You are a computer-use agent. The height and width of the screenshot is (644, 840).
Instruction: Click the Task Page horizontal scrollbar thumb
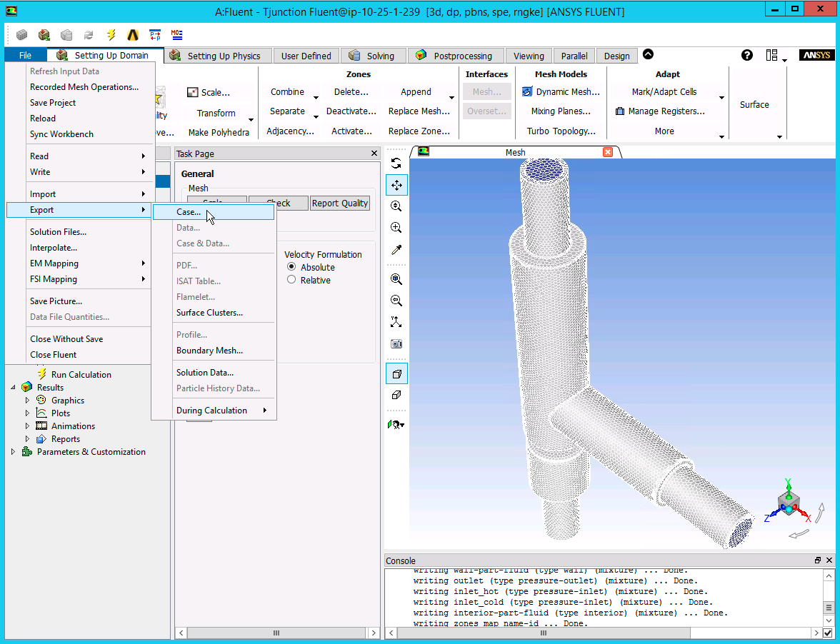pos(276,633)
